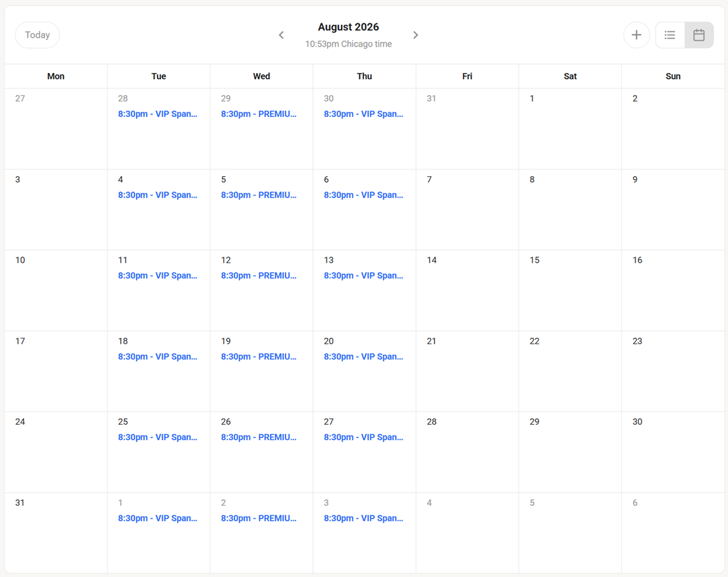Screen dimensions: 728x577
Task: Go to the previous month arrow
Action: point(281,35)
